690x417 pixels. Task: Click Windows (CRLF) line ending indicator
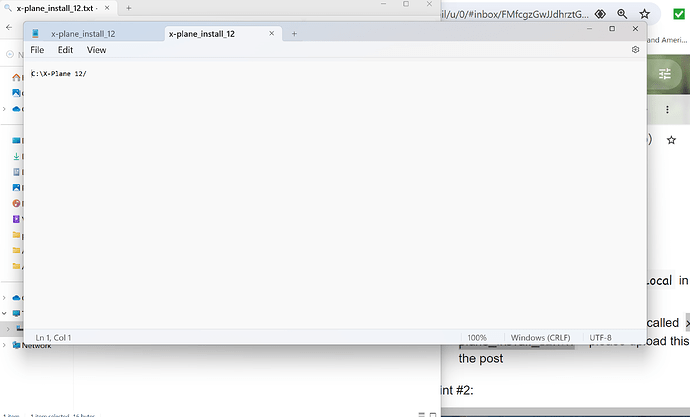540,338
